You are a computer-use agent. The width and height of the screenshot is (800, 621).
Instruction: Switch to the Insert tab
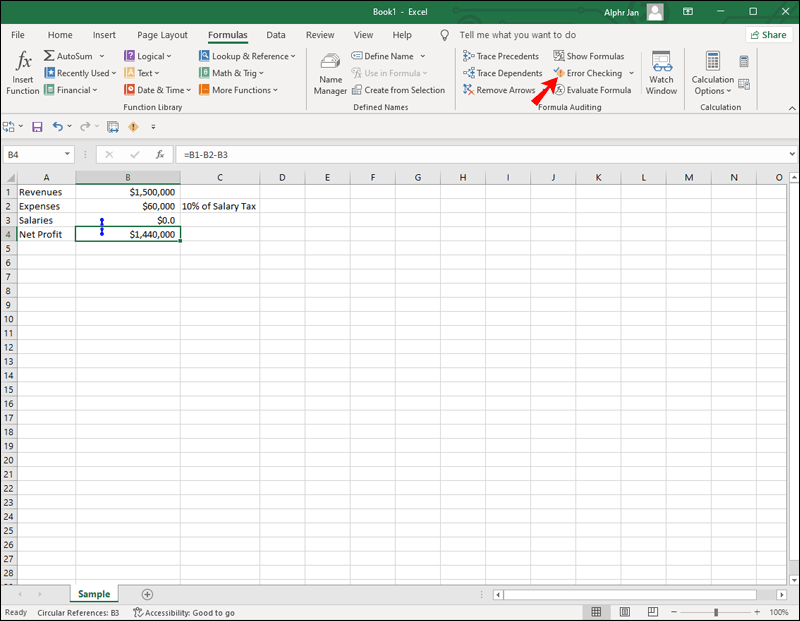104,35
